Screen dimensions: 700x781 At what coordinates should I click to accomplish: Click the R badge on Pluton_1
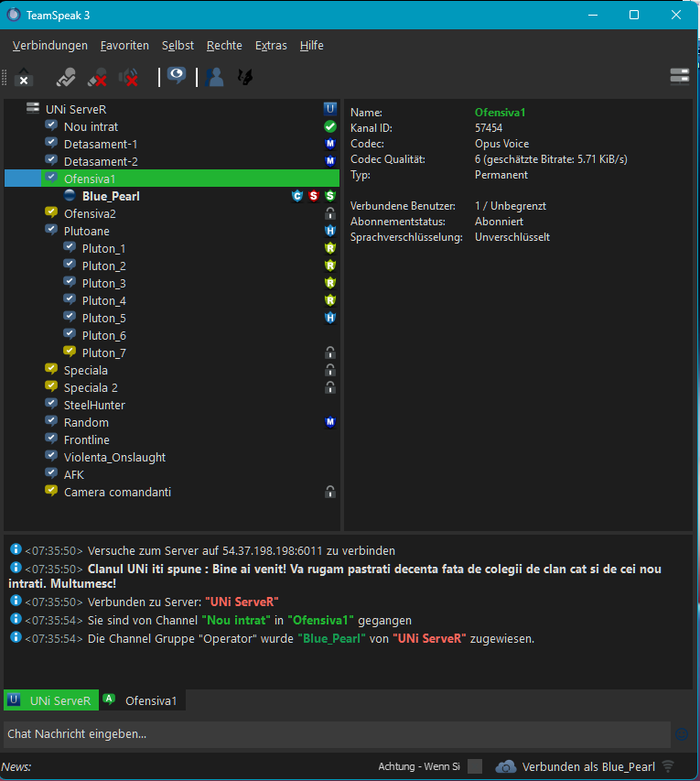click(x=330, y=248)
